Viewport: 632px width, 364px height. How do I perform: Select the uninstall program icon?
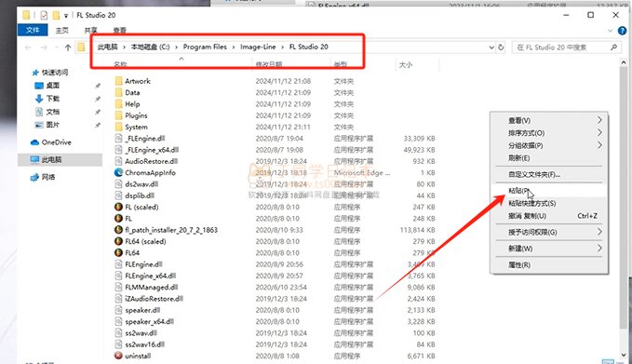coord(118,356)
